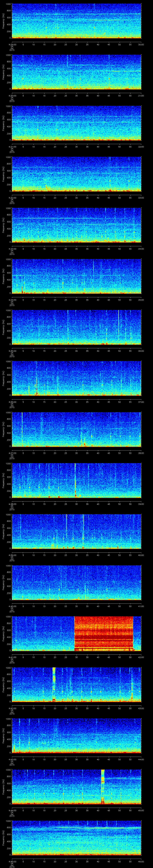Select the spectrogram panel starting at 4:33:00
This screenshot has width=153, height=868.
(x=77, y=225)
